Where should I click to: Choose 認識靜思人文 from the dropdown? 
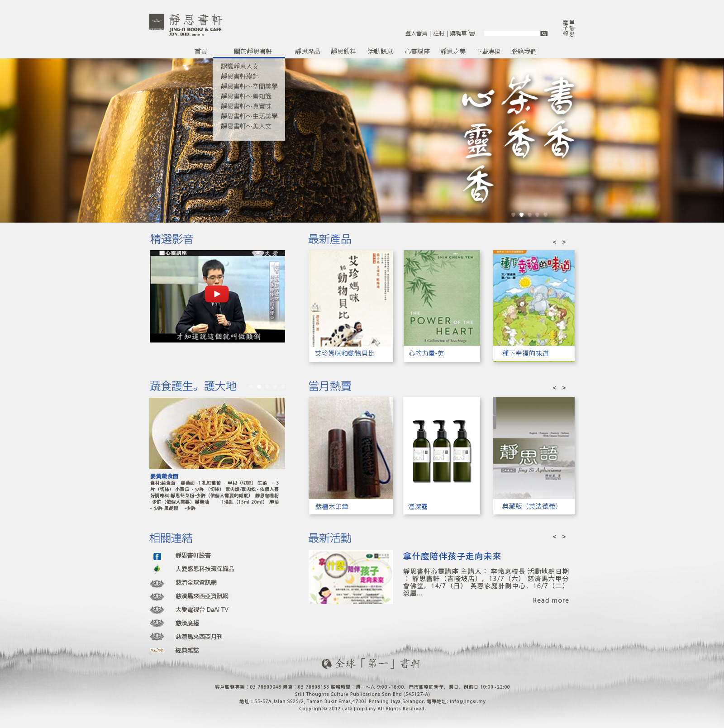[240, 67]
